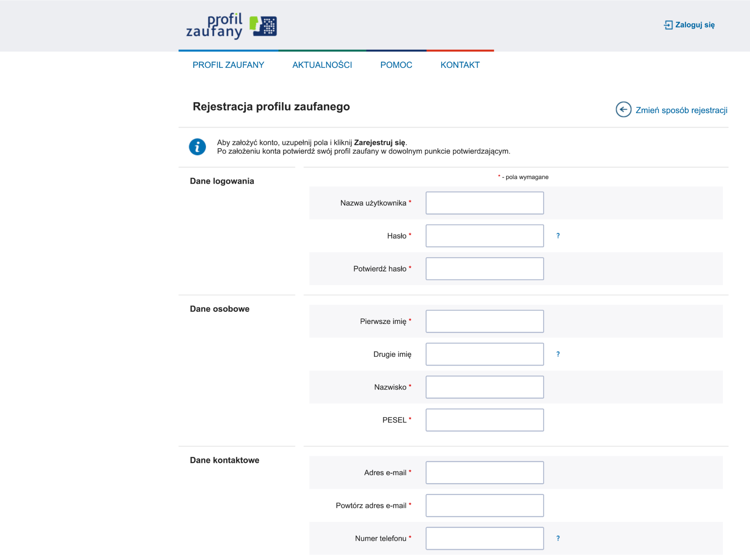Click the login arrow icon beside Zaloguj się
The image size is (750, 560).
(x=668, y=25)
